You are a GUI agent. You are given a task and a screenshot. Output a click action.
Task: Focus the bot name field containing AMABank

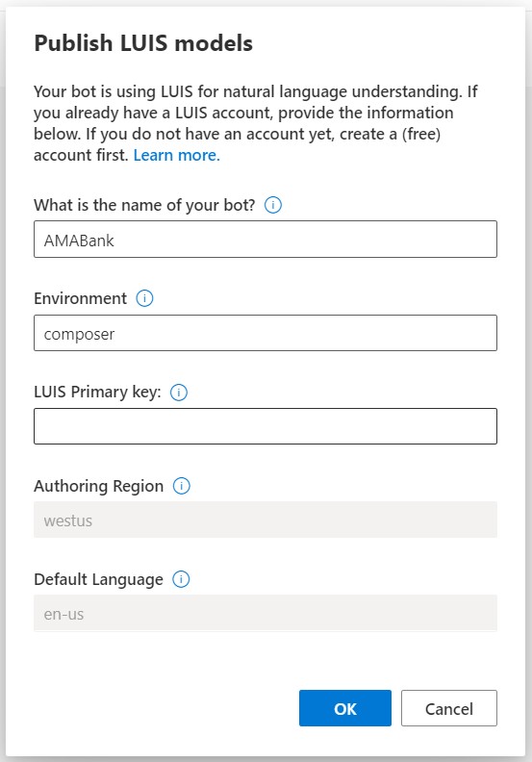(x=266, y=240)
